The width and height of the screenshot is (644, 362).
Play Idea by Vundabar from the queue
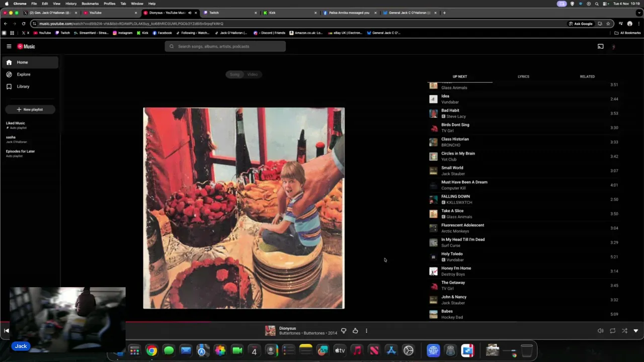523,99
